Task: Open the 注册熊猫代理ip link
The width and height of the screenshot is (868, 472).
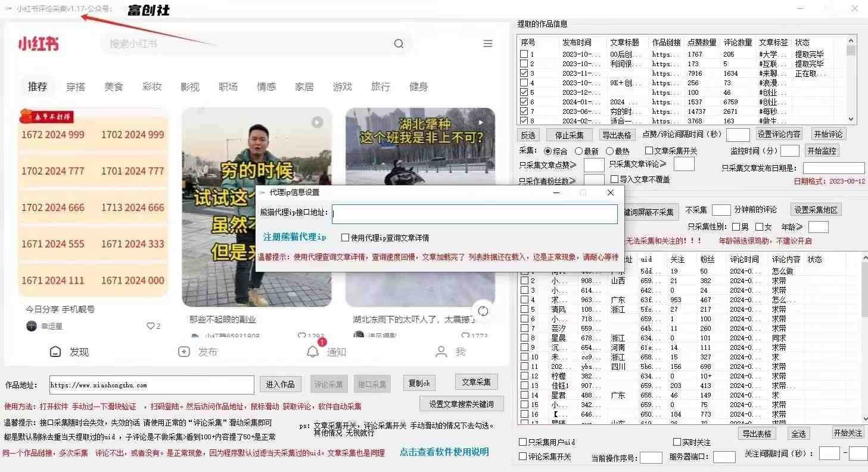Action: pos(294,237)
